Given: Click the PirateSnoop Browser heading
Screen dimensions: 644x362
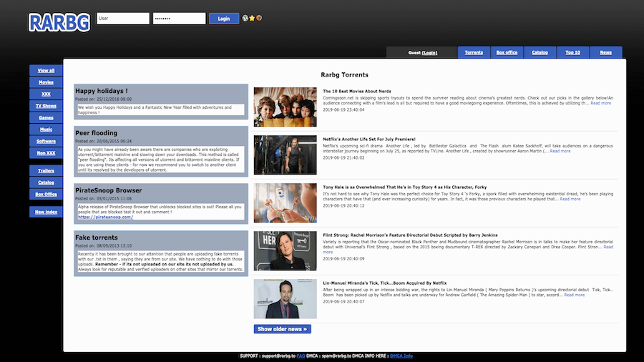Looking at the screenshot, I should click(x=109, y=190).
